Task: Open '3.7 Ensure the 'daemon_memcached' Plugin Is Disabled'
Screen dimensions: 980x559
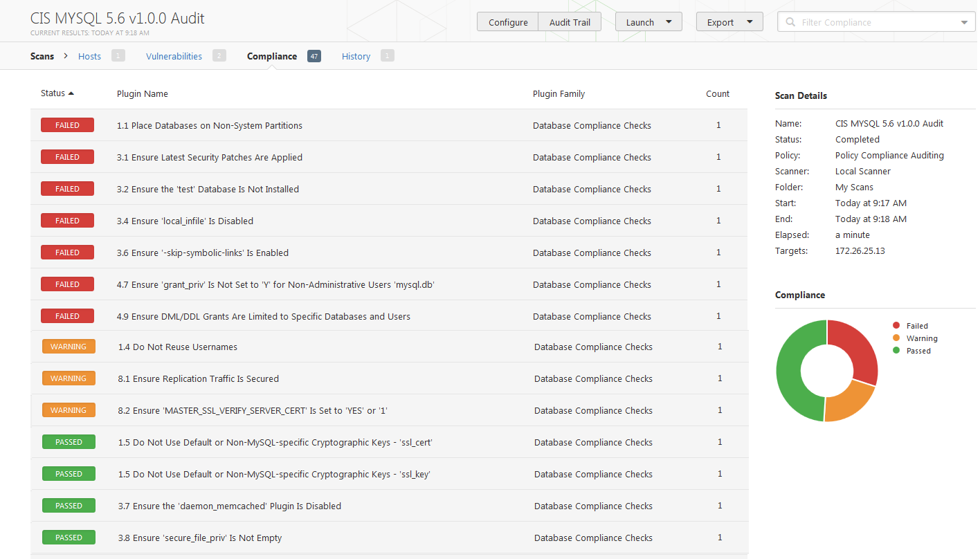Action: [x=230, y=506]
